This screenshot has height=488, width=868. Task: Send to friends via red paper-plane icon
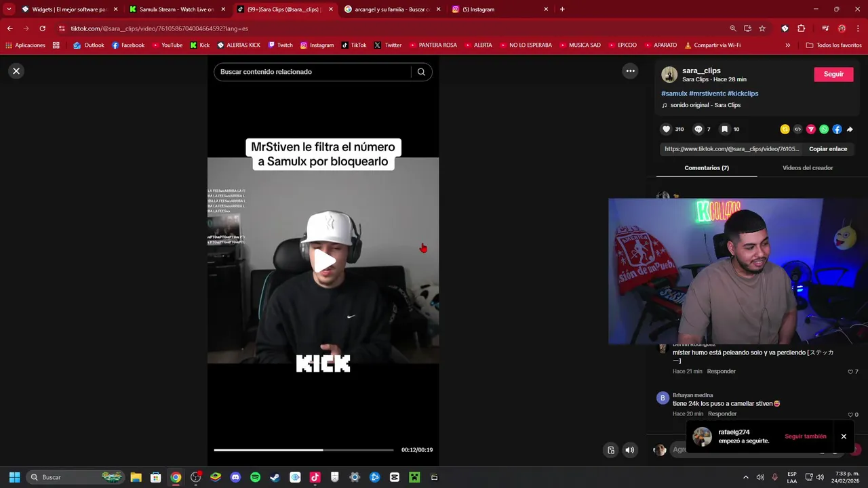coord(810,129)
